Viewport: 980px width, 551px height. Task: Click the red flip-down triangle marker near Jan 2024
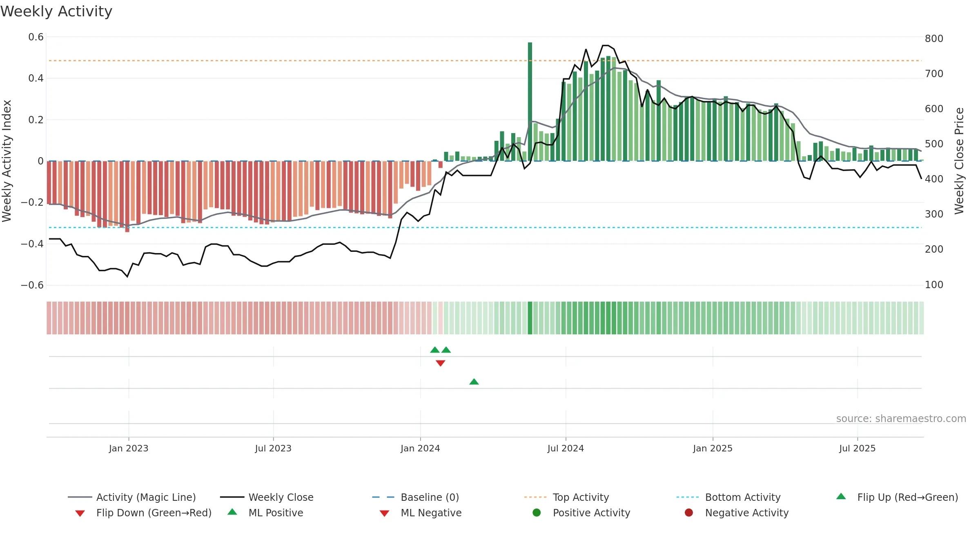click(441, 363)
